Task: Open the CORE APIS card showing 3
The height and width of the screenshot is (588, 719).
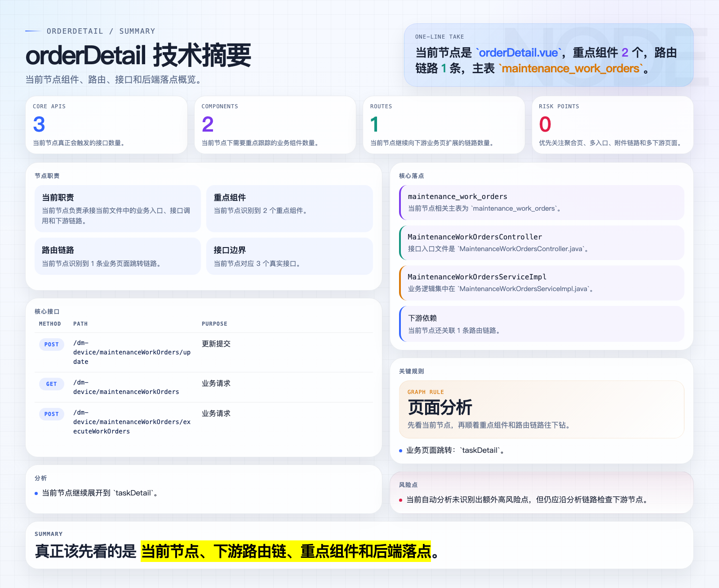Action: click(x=107, y=125)
